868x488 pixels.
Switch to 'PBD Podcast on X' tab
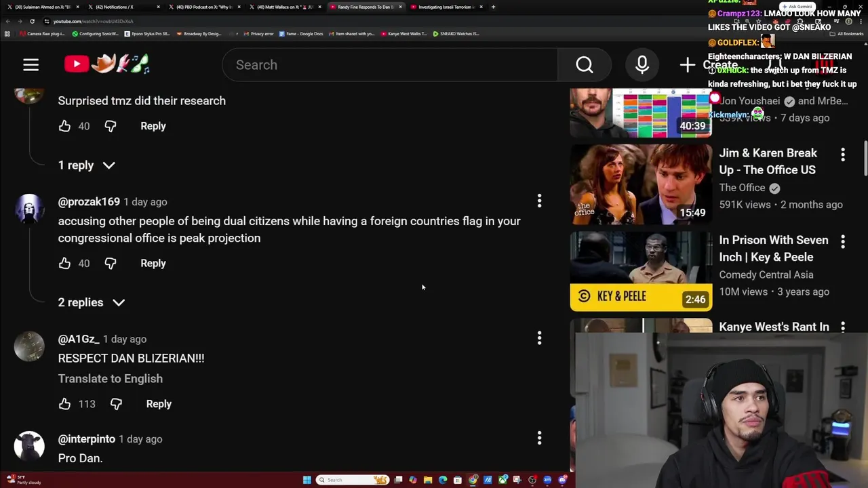204,7
